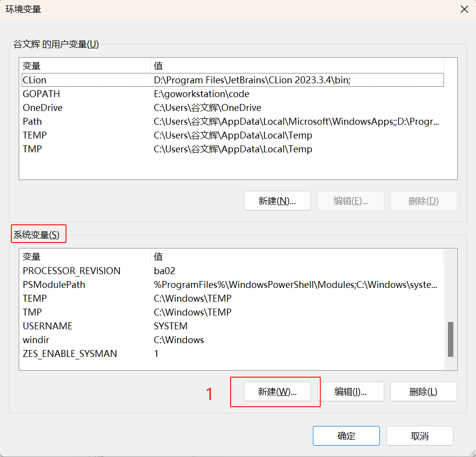Viewport: 476px width, 457px height.
Task: Select the system TEMP variable with C:\Windows\TEMP
Action: (233, 298)
